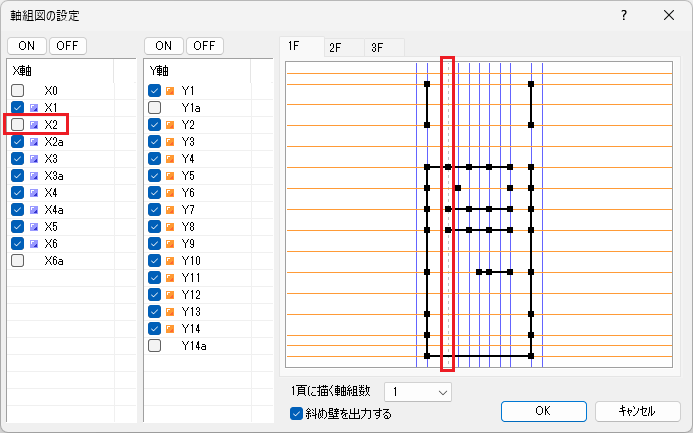Enable the X2 axis checkbox
The height and width of the screenshot is (433, 693).
click(18, 125)
